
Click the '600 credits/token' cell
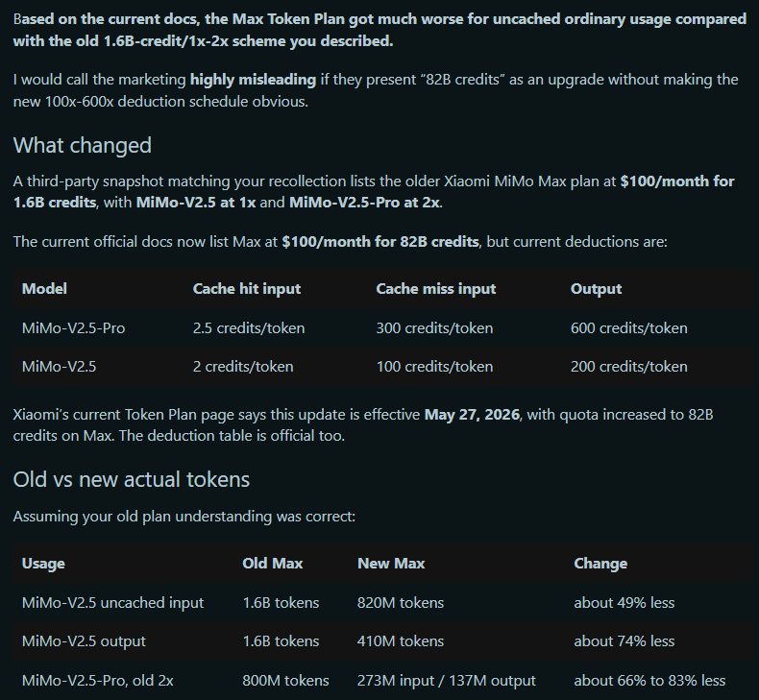[628, 328]
